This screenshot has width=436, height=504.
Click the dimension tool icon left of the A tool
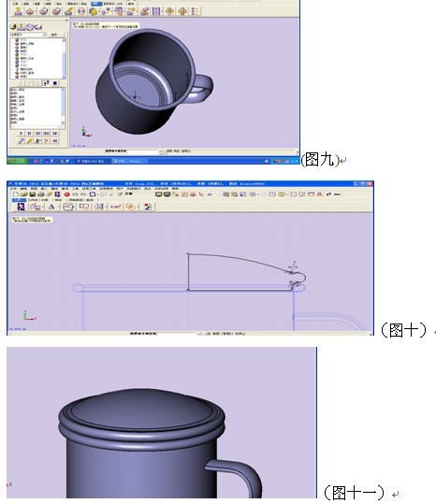36,207
